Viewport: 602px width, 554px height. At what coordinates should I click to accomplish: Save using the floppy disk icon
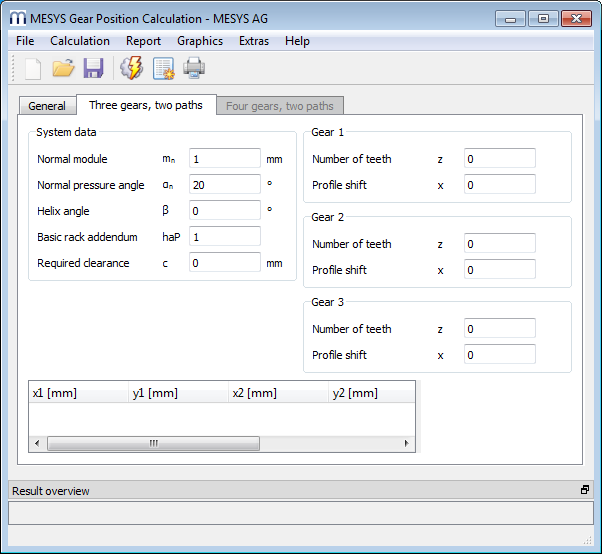pos(93,68)
